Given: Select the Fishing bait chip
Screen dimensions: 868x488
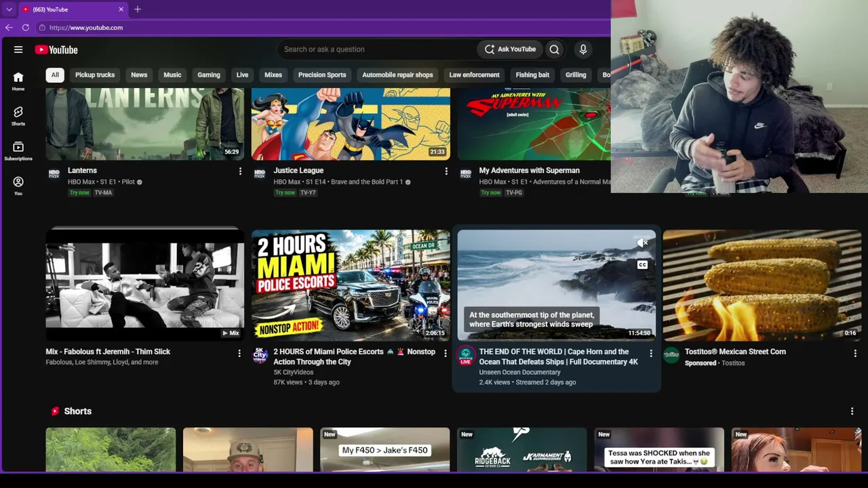Looking at the screenshot, I should [532, 75].
